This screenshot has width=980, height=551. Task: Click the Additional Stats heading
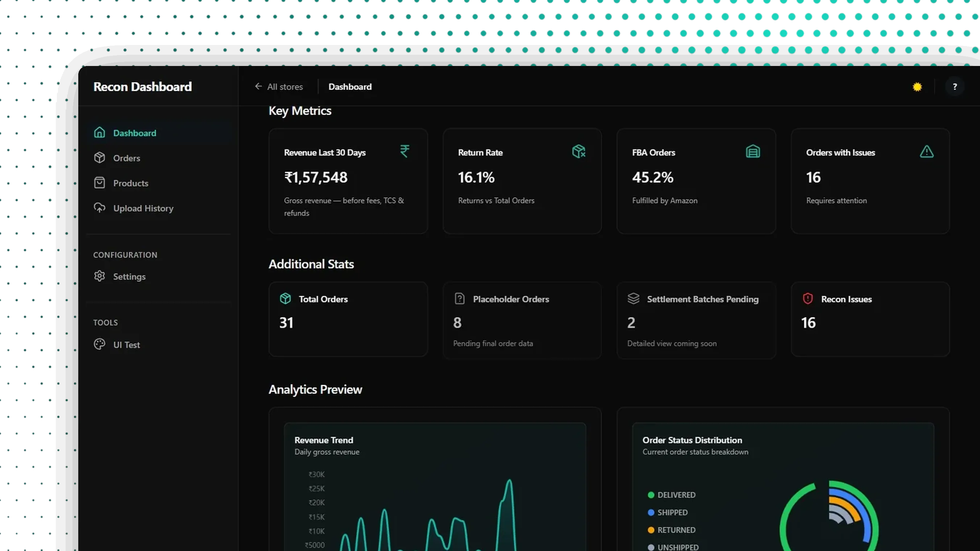[x=311, y=264]
